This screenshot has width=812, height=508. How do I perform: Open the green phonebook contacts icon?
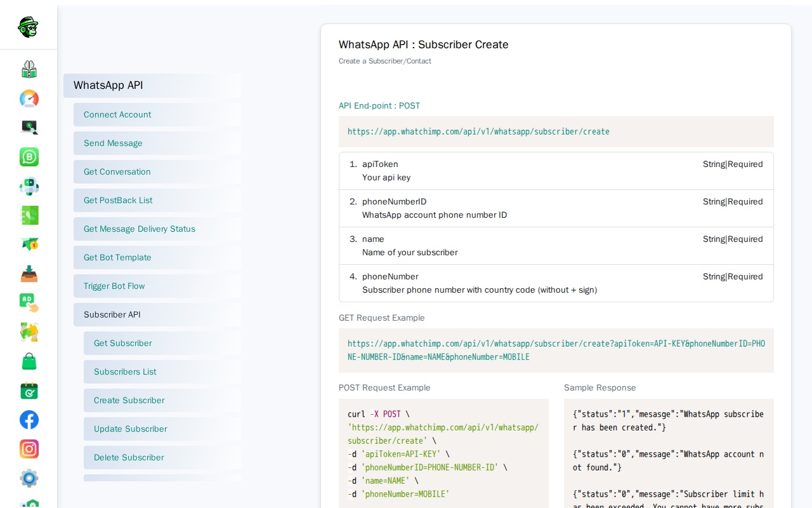coord(29,215)
